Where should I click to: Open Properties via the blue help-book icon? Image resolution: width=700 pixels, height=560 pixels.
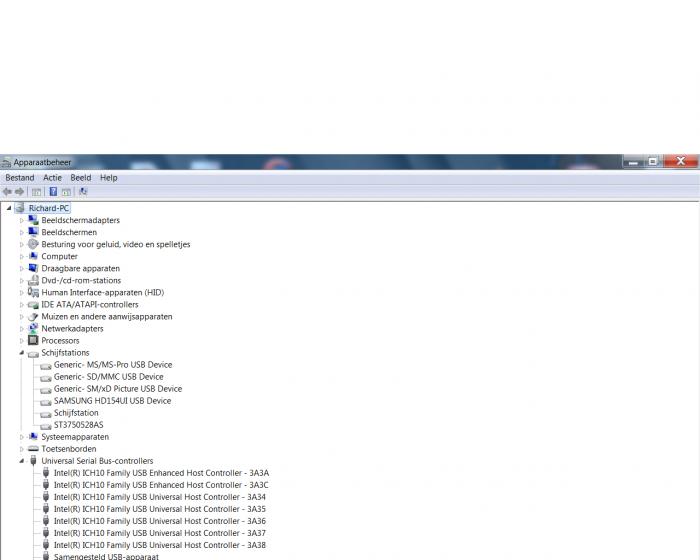click(x=53, y=192)
